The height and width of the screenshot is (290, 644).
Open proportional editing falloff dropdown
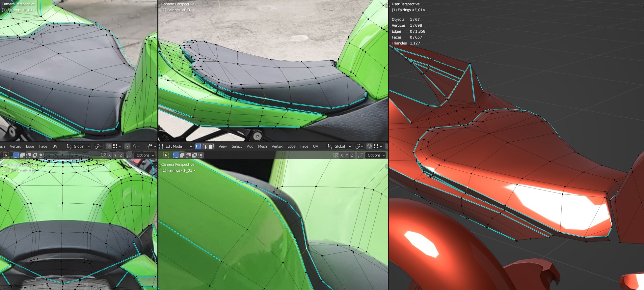tap(136, 146)
